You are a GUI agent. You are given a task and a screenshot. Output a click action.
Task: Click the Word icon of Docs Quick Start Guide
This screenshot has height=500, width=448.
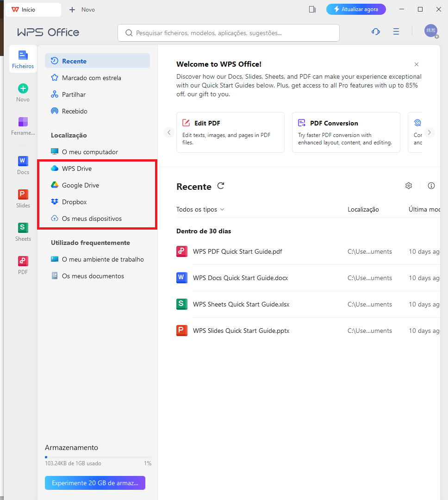(x=182, y=278)
